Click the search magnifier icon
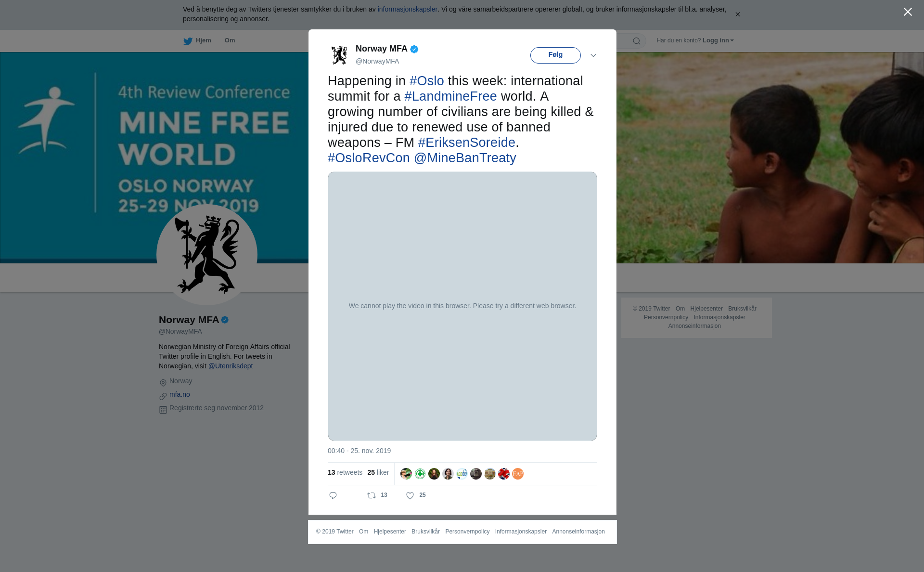 click(x=637, y=41)
